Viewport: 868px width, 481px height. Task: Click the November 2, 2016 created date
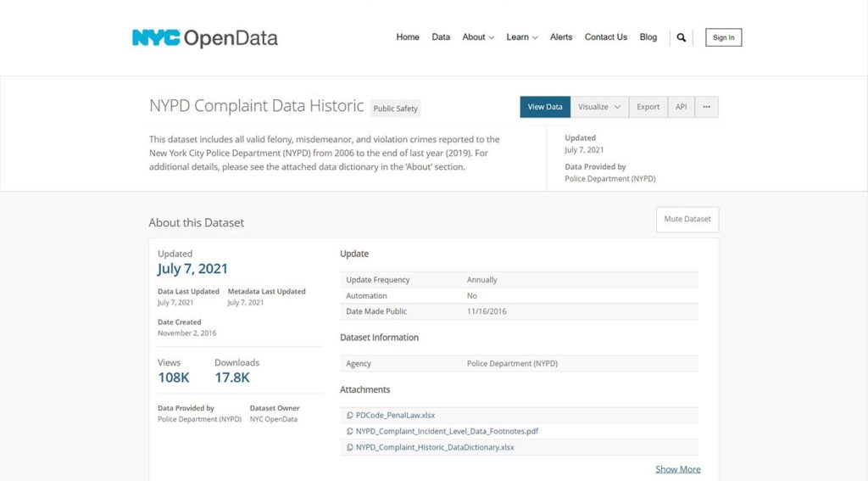[x=186, y=333]
